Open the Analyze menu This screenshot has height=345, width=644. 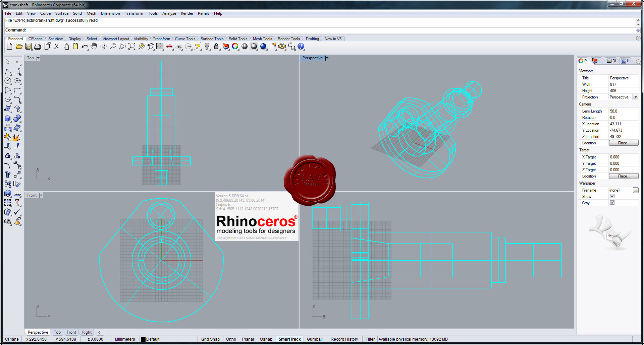[x=169, y=13]
